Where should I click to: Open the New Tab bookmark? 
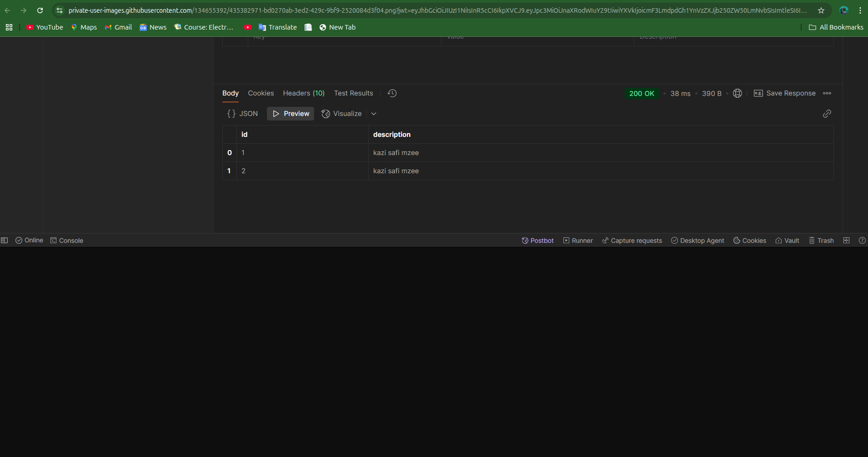(337, 27)
